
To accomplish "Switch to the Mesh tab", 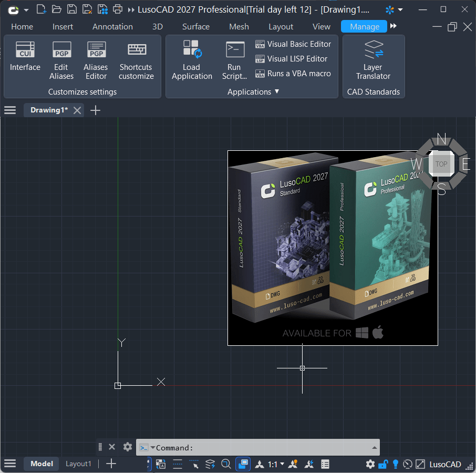I will pos(239,27).
